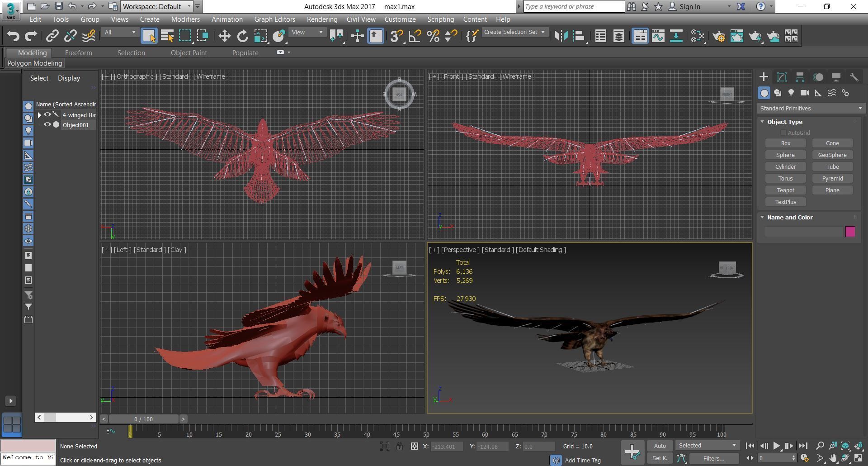
Task: Open the Modifiers menu
Action: pos(185,19)
